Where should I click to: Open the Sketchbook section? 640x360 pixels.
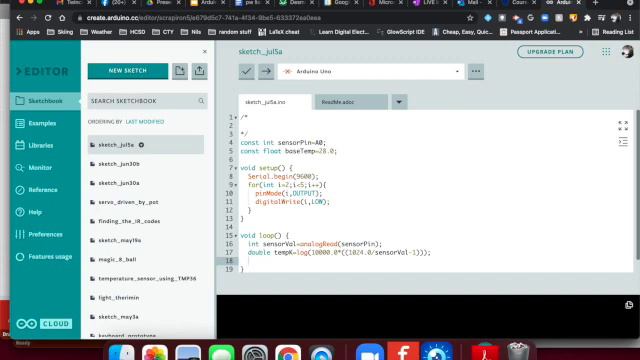coord(45,101)
